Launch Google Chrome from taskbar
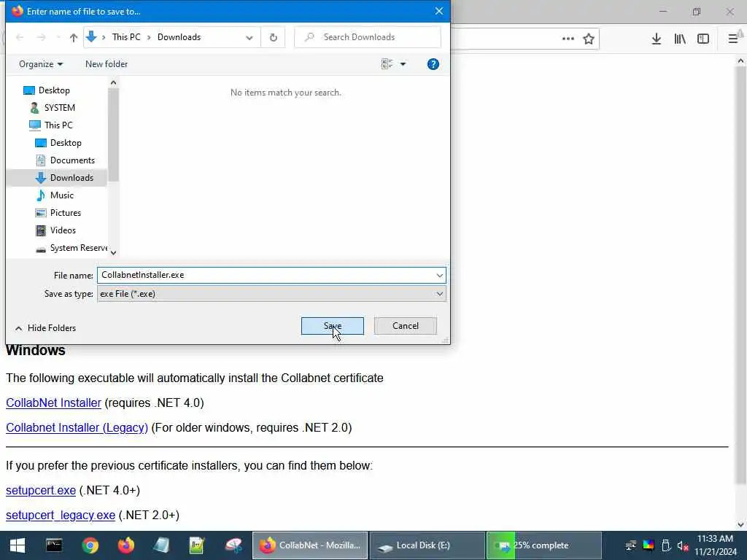 pos(90,545)
